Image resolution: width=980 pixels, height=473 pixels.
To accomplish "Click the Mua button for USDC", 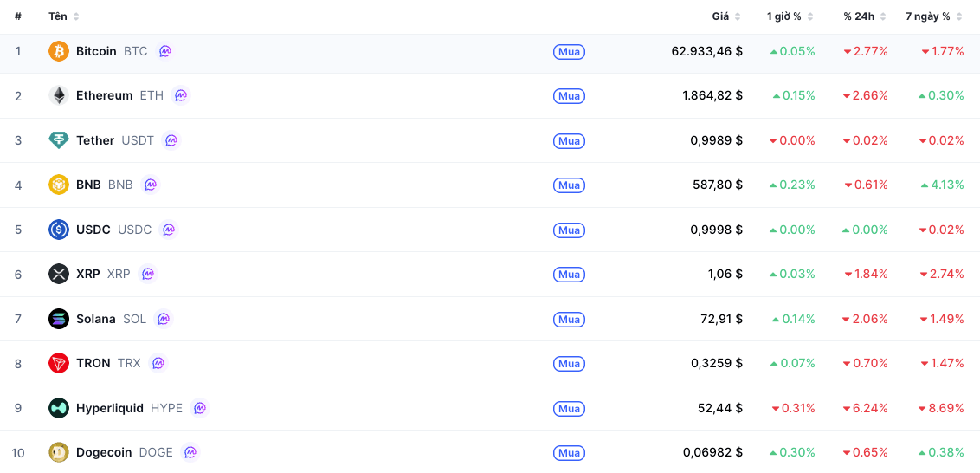I will tap(569, 230).
